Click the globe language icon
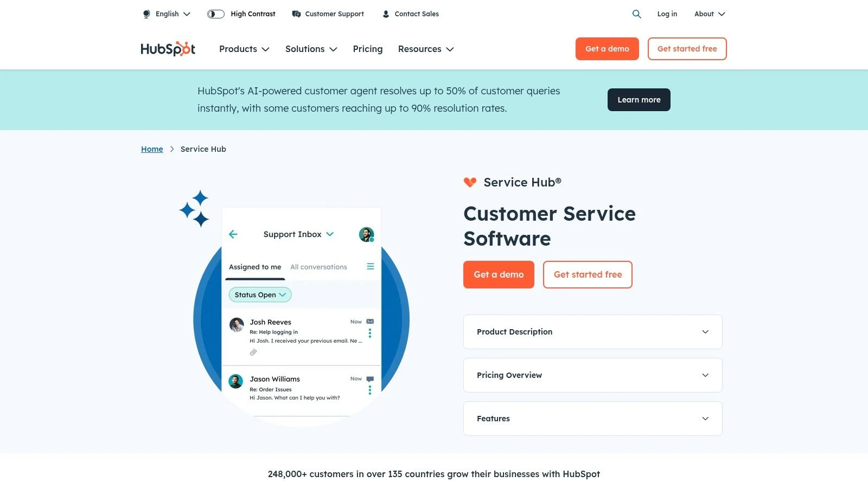 [146, 14]
